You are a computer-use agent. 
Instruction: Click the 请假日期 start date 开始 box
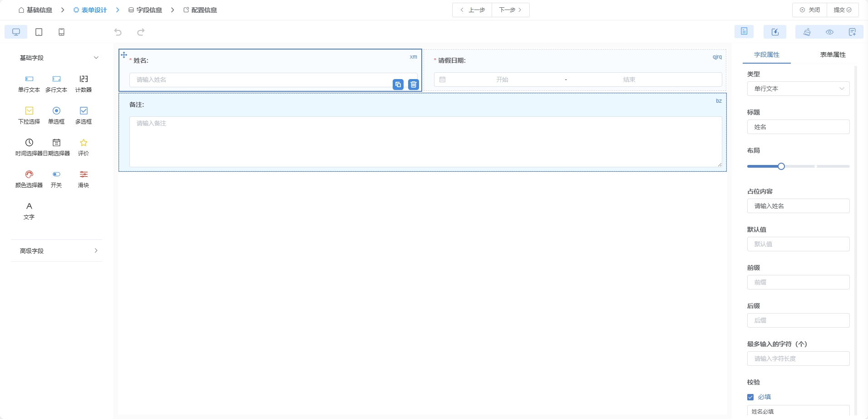pyautogui.click(x=502, y=80)
